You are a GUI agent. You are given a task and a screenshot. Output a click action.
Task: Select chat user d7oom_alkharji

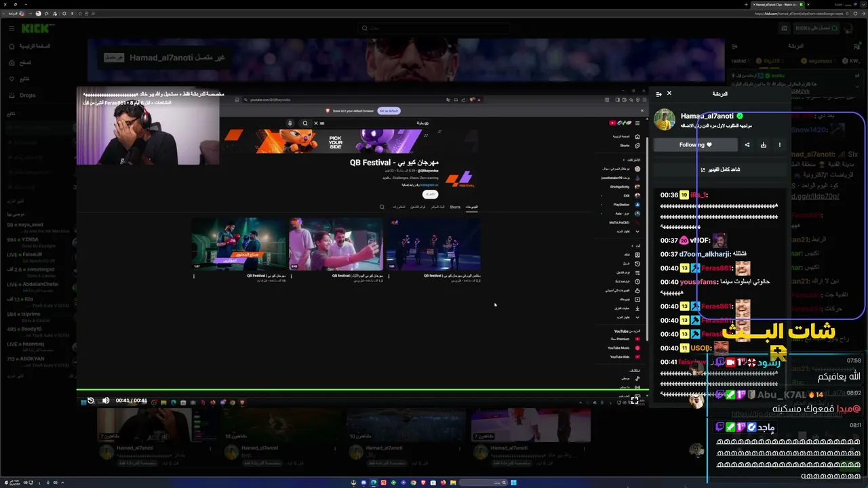705,254
